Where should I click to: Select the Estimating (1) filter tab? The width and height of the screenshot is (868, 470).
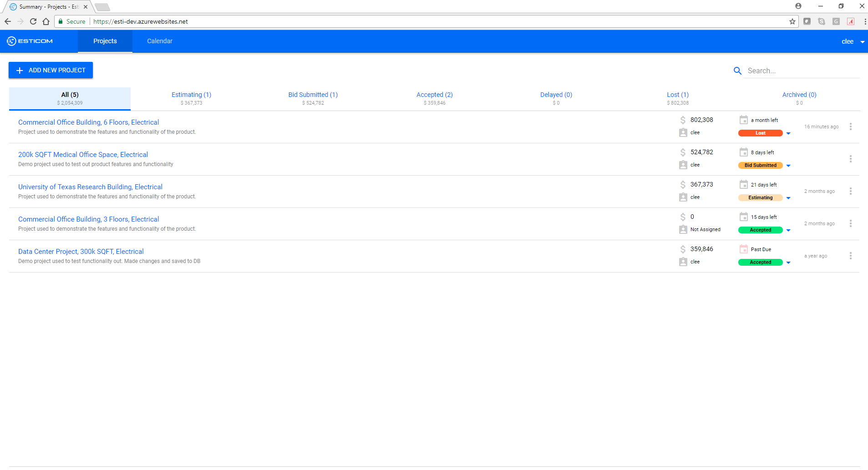[192, 99]
